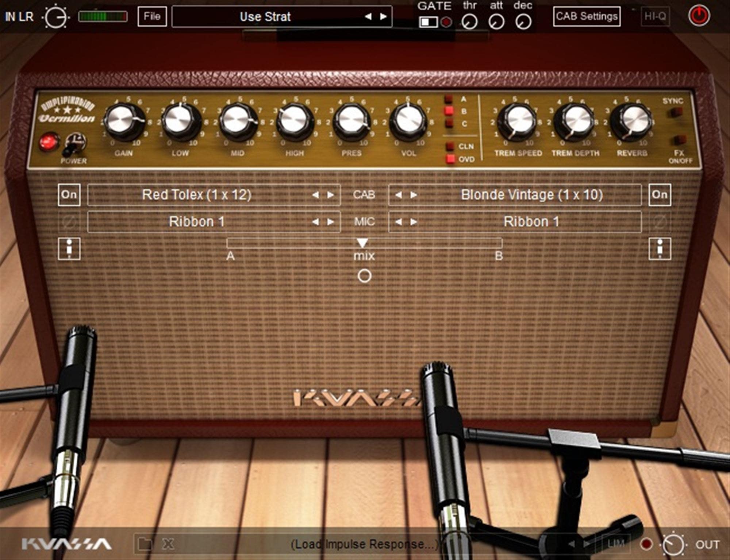Image resolution: width=730 pixels, height=560 pixels.
Task: Switch to the OVD overdrive channel
Action: click(450, 159)
